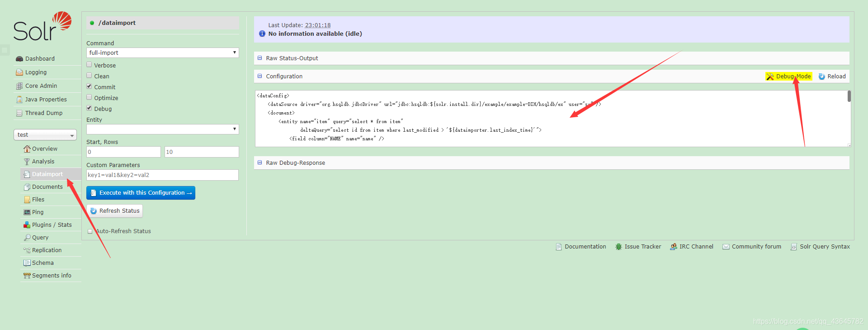Image resolution: width=868 pixels, height=330 pixels.
Task: Go to Dashboard menu item
Action: (x=47, y=59)
